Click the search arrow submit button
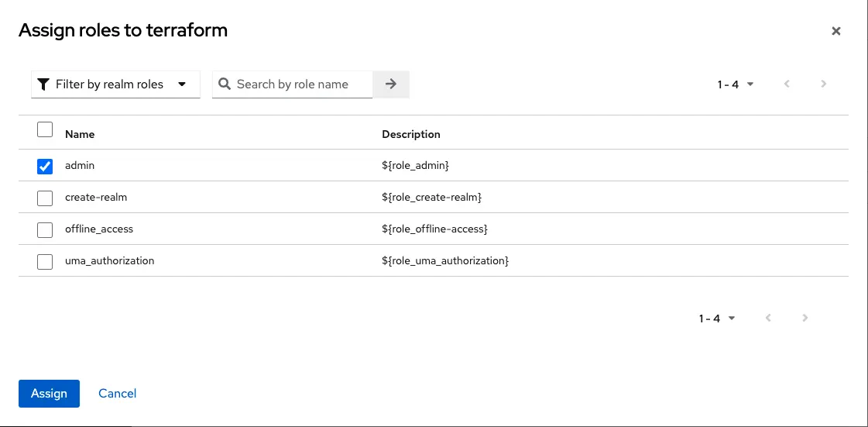The image size is (868, 427). [x=391, y=84]
